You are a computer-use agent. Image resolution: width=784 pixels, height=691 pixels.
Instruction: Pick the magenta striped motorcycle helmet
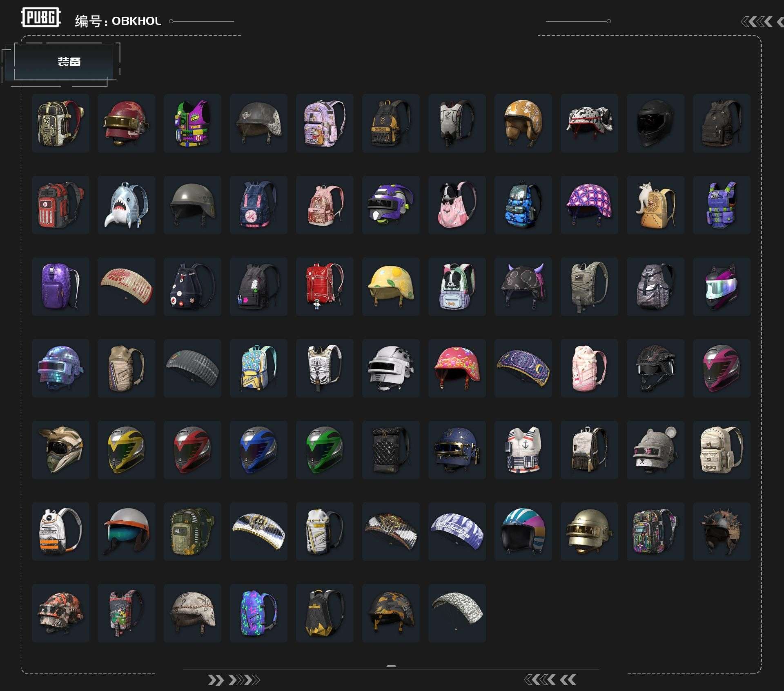click(x=722, y=368)
